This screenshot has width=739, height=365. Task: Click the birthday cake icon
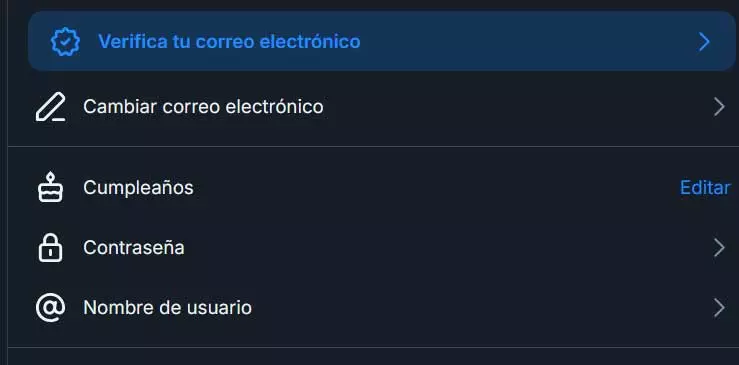coord(50,187)
